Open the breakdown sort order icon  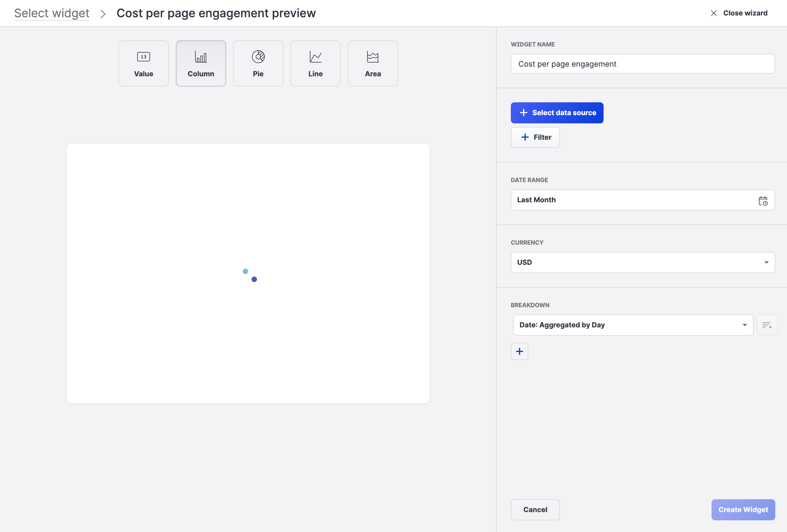pos(767,325)
